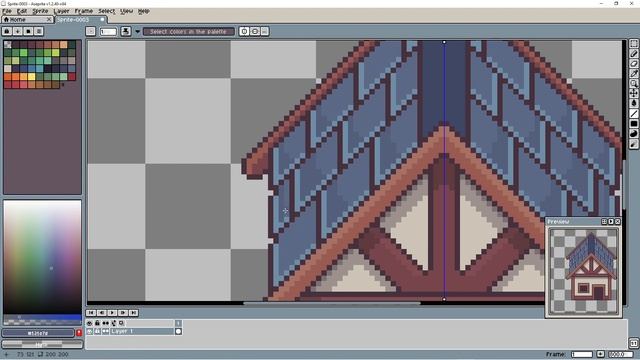Open the File menu
The image size is (640, 360).
(7, 11)
